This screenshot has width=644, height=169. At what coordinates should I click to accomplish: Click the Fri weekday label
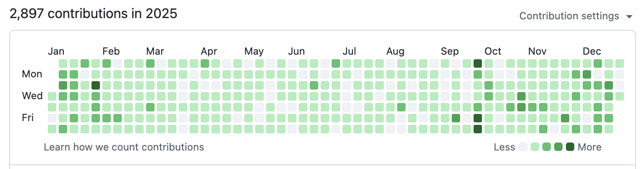pos(28,118)
